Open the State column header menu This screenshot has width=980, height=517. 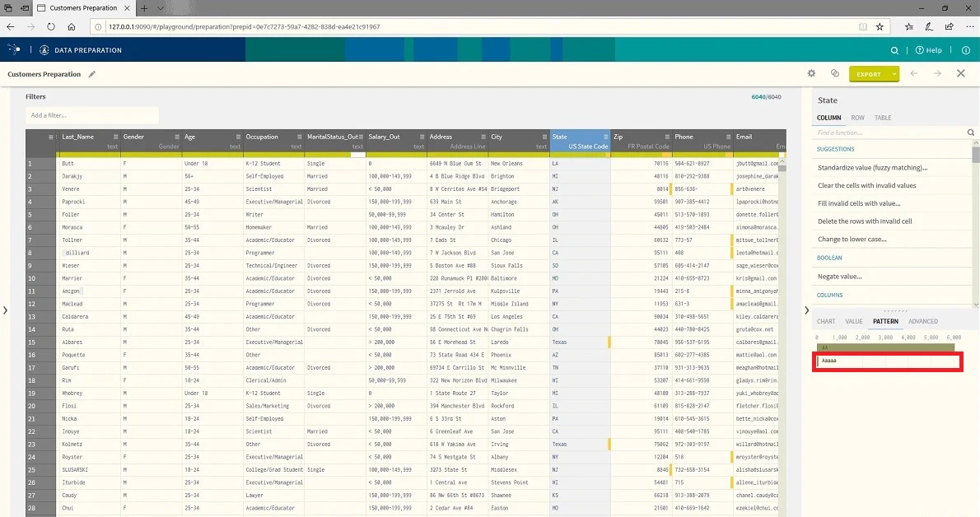605,137
